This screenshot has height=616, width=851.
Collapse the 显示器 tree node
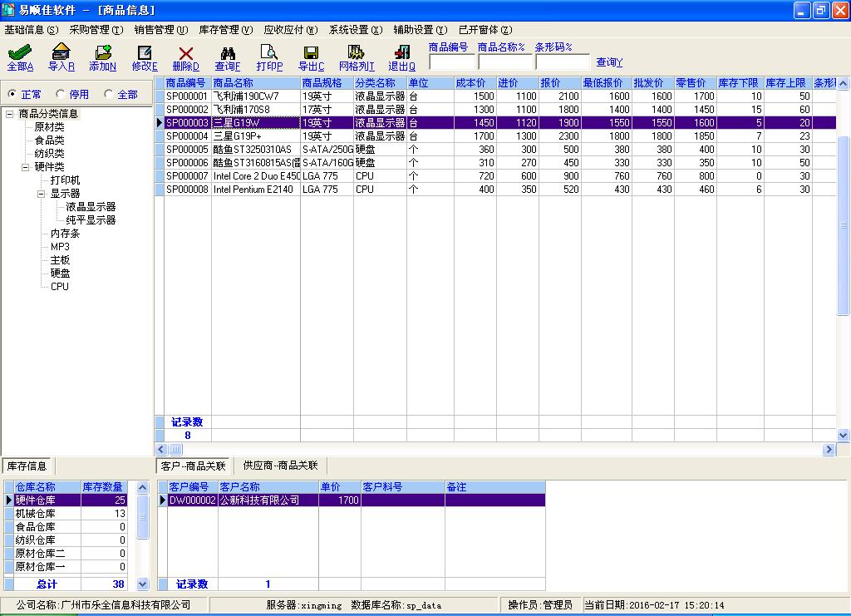pyautogui.click(x=42, y=194)
